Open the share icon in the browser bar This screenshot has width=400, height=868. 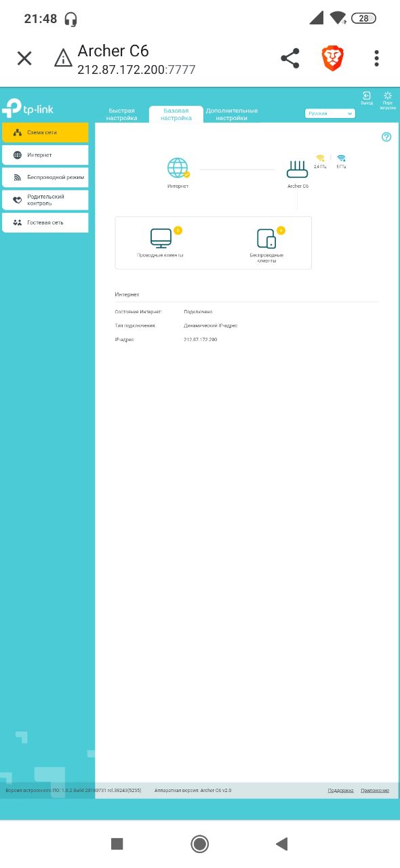coord(290,58)
